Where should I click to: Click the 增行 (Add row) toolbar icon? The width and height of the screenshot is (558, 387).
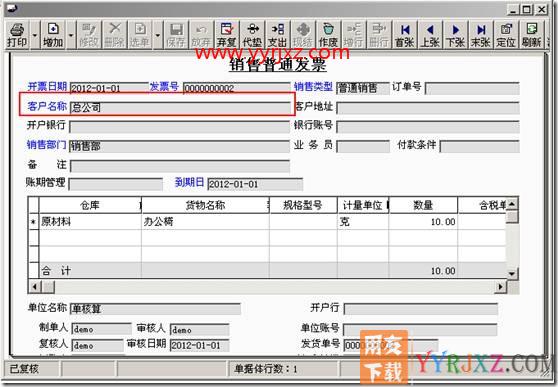(x=353, y=35)
